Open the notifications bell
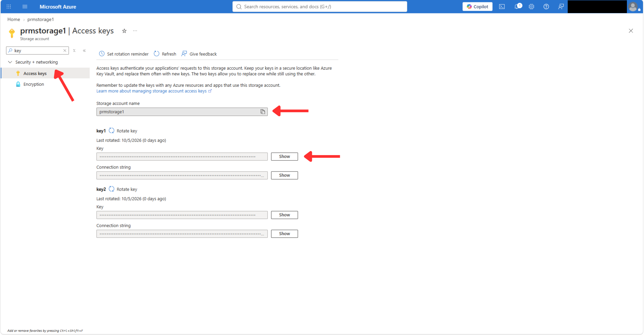 [518, 6]
